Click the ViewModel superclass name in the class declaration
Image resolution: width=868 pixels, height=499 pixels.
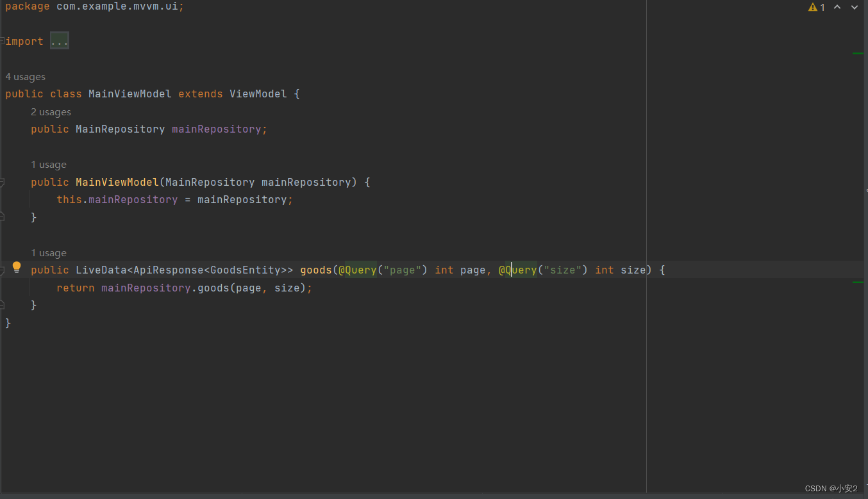258,94
